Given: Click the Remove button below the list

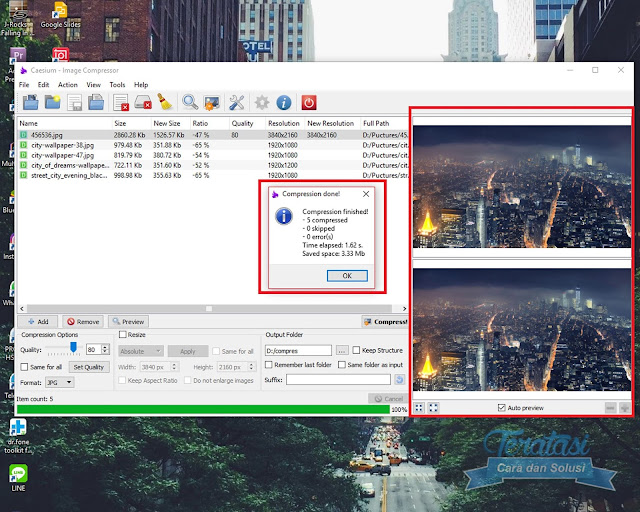Looking at the screenshot, I should click(x=83, y=321).
